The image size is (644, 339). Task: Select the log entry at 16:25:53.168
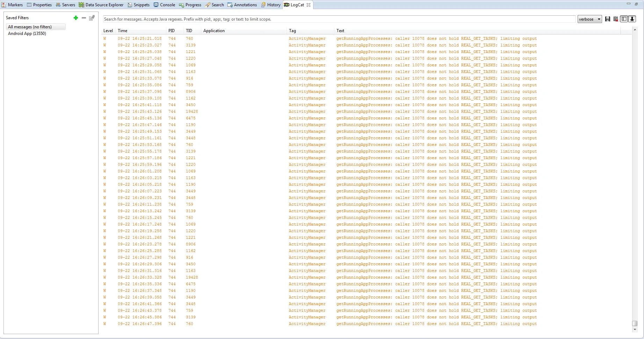pos(366,145)
